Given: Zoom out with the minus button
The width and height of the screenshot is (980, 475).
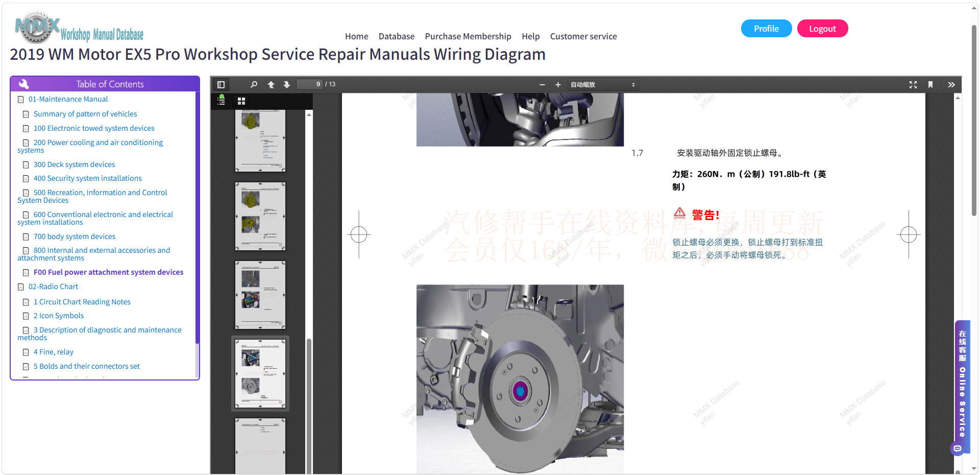Looking at the screenshot, I should coord(542,85).
